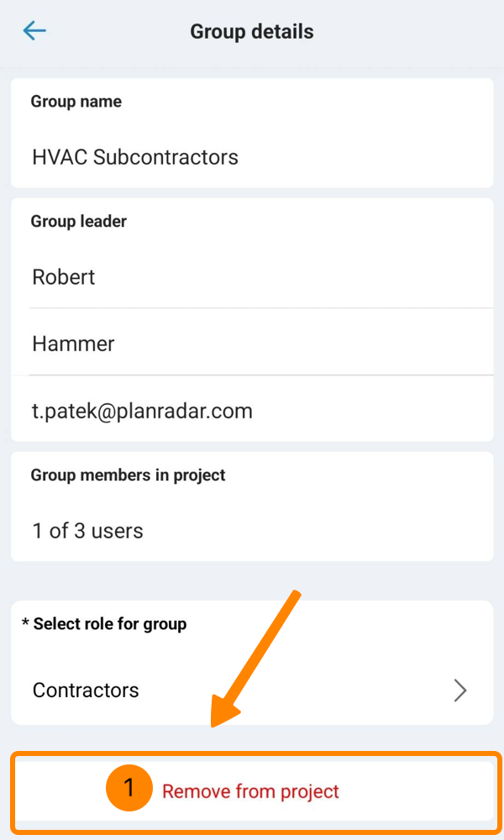The image size is (504, 840).
Task: Click the Group name label
Action: tap(76, 102)
